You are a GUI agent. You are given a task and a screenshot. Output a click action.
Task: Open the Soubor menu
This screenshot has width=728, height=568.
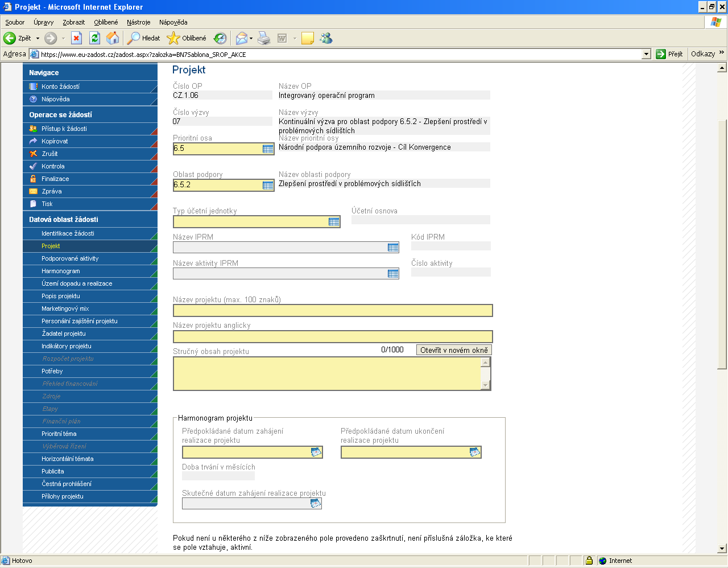[15, 22]
